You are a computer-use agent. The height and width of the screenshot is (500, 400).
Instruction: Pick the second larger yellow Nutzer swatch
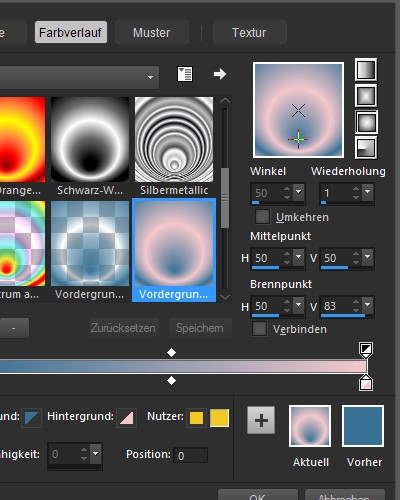(x=219, y=418)
